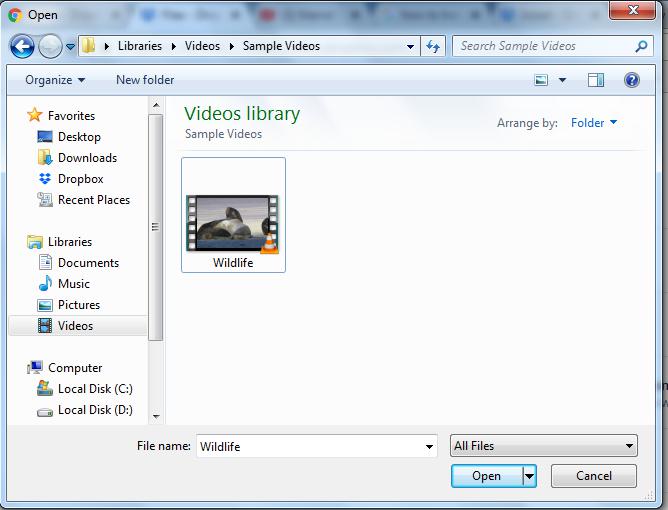Click the Music note icon
This screenshot has height=510, width=668.
coord(45,283)
